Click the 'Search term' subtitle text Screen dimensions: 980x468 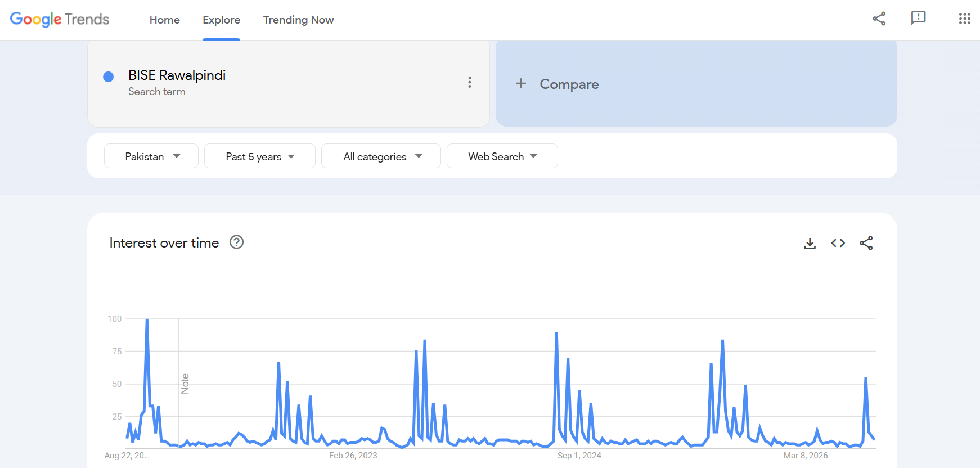coord(157,92)
